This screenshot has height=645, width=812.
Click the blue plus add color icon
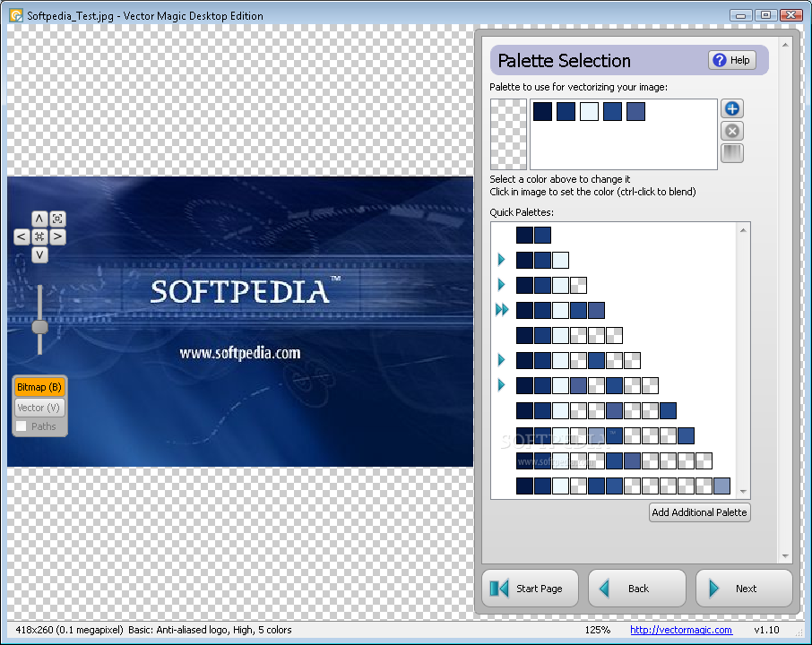(731, 108)
